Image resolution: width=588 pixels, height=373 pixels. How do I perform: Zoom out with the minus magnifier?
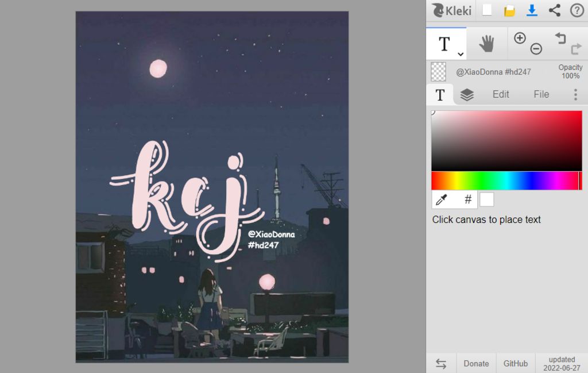click(536, 49)
